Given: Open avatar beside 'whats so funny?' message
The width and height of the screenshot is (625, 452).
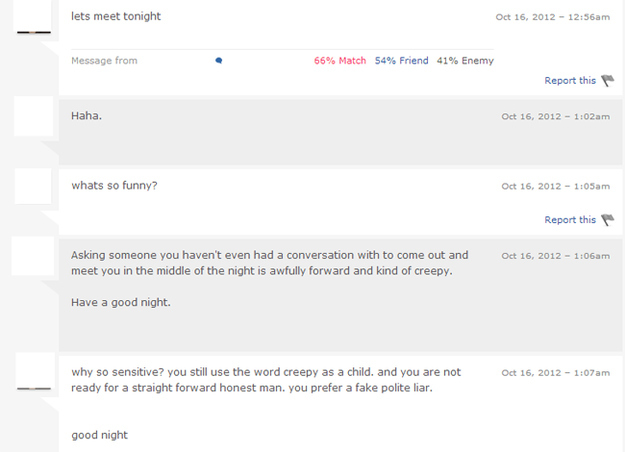Looking at the screenshot, I should click(33, 186).
